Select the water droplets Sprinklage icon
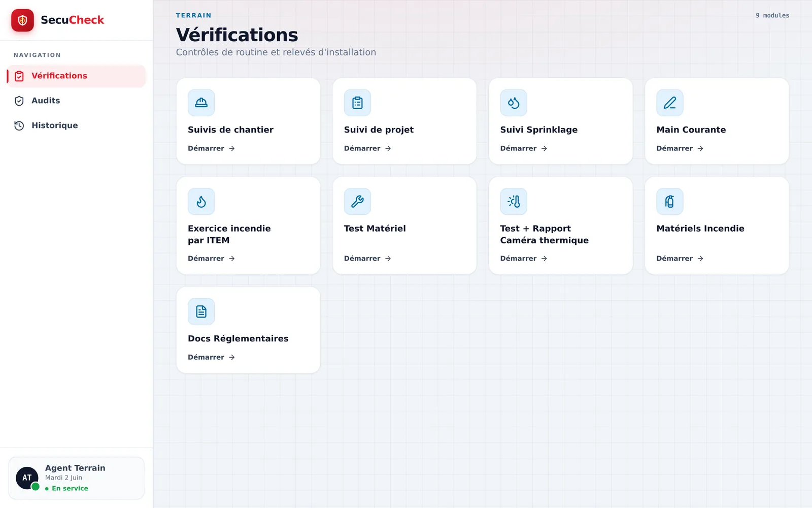Image resolution: width=812 pixels, height=508 pixels. pyautogui.click(x=514, y=103)
